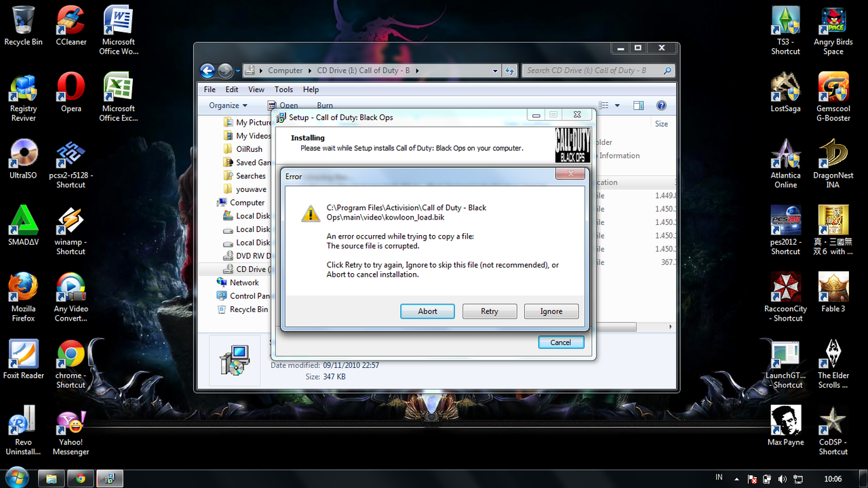The image size is (868, 488).
Task: Open the change view options dropdown arrow
Action: pos(617,106)
